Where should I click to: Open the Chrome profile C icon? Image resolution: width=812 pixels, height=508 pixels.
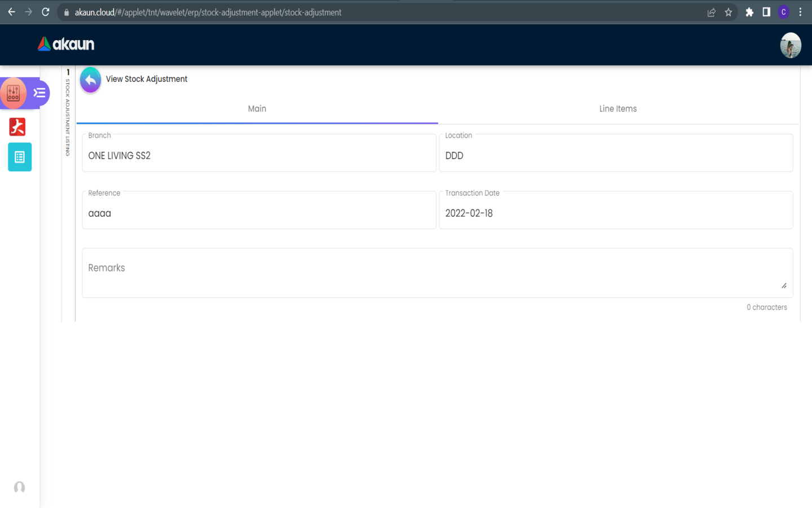(783, 12)
